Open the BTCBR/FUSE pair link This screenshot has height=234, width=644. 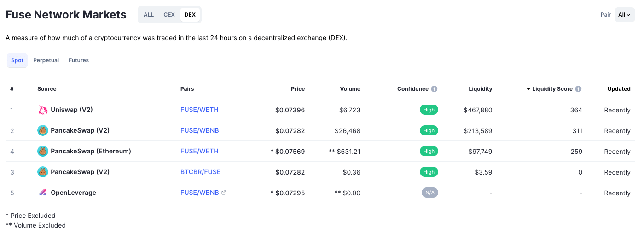[200, 172]
